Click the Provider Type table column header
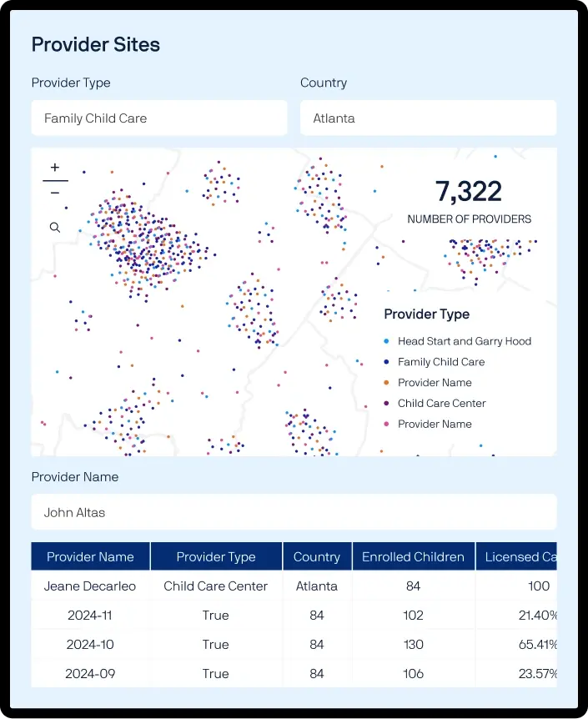 [216, 556]
